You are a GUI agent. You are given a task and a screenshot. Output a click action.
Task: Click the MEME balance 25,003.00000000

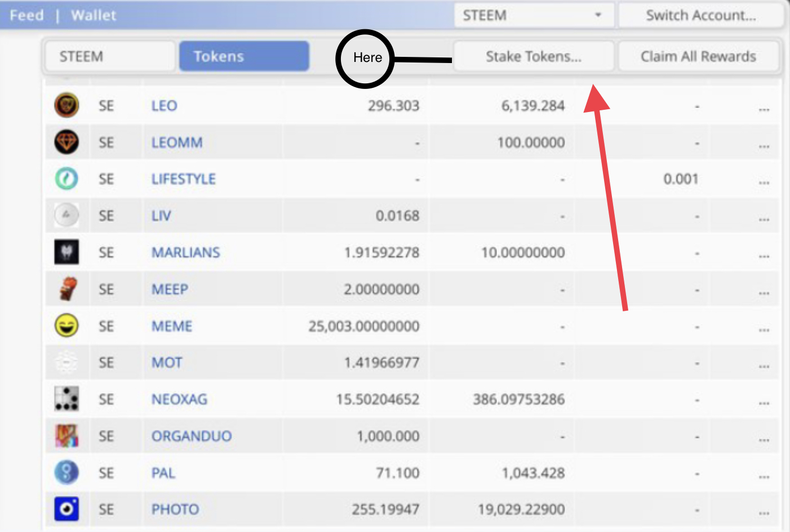pos(364,326)
